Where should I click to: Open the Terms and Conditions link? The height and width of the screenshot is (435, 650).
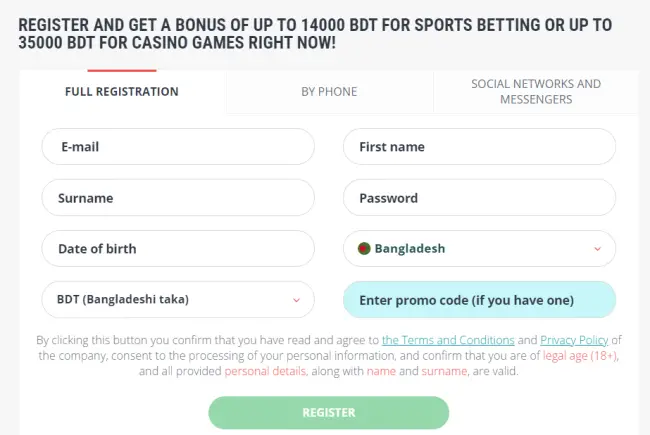[x=448, y=340]
